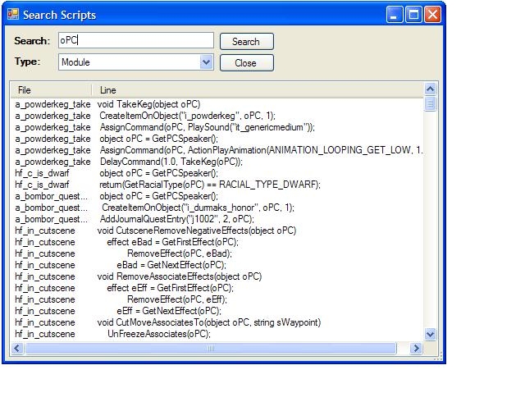Select the row with void TakeKeg(object oPC)
This screenshot has width=525, height=420.
tap(148, 104)
